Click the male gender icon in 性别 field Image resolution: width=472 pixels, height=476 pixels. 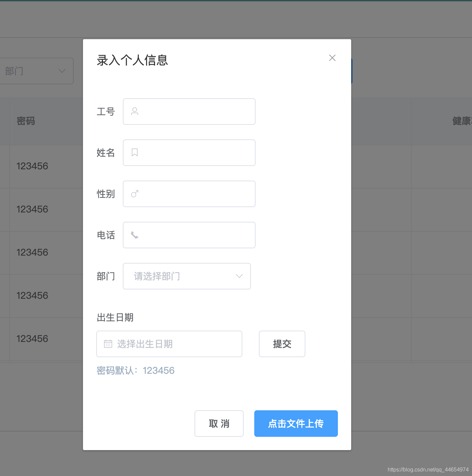pos(134,194)
